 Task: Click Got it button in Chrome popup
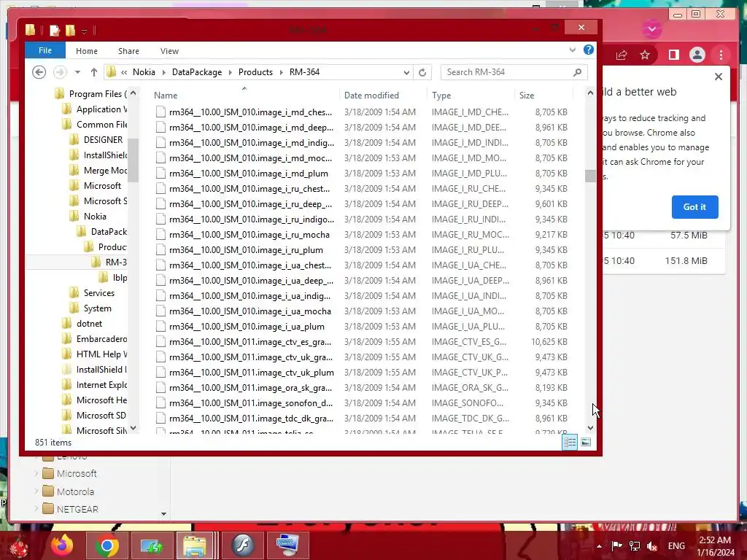pos(694,206)
